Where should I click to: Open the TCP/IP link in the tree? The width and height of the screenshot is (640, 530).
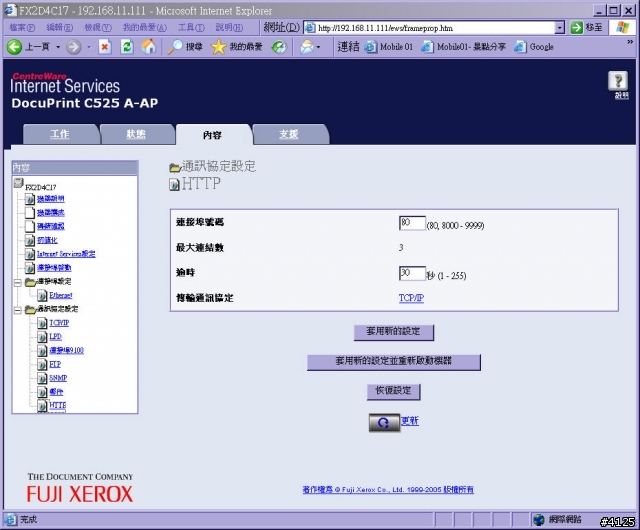click(x=59, y=323)
